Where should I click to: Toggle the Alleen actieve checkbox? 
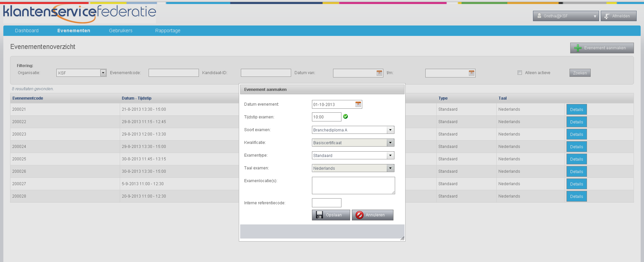pos(520,72)
